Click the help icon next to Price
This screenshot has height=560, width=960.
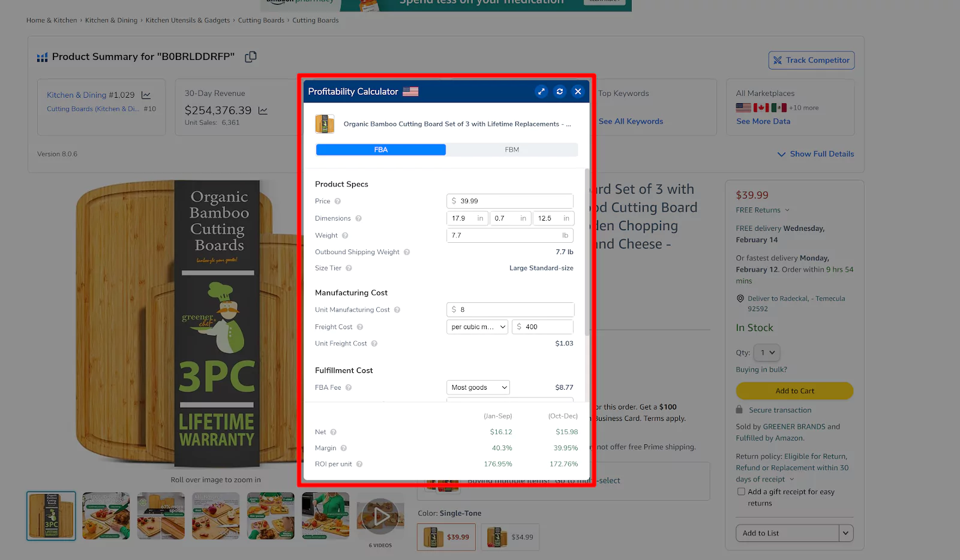coord(338,201)
